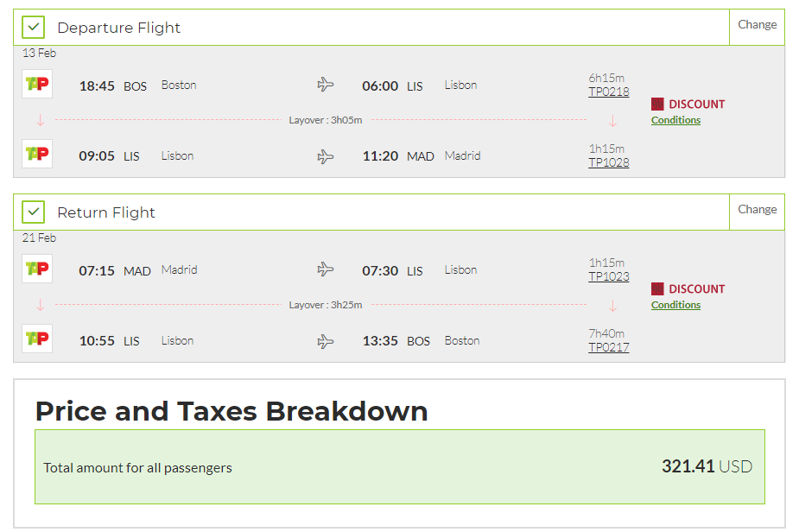
Task: Click airplane icon on BOS to LIS leg
Action: pyautogui.click(x=326, y=85)
